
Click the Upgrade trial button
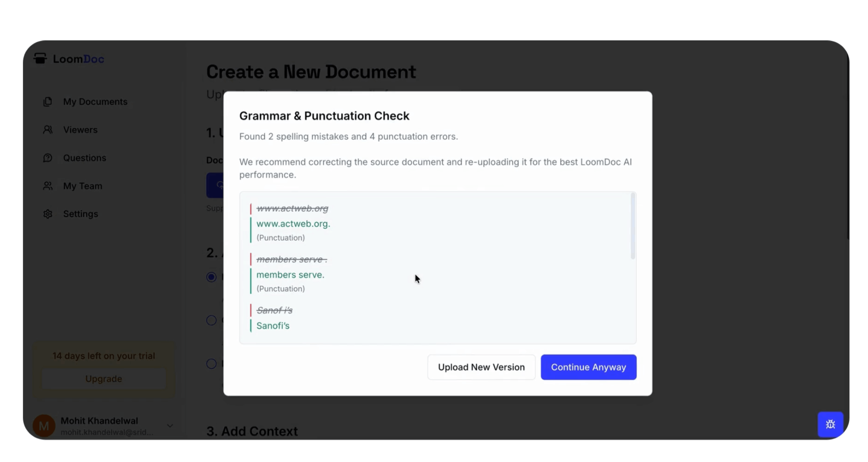point(103,379)
